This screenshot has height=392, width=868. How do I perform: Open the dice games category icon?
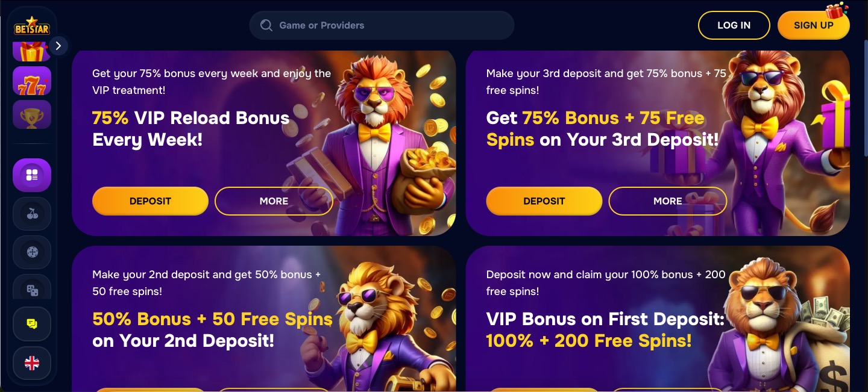32,290
